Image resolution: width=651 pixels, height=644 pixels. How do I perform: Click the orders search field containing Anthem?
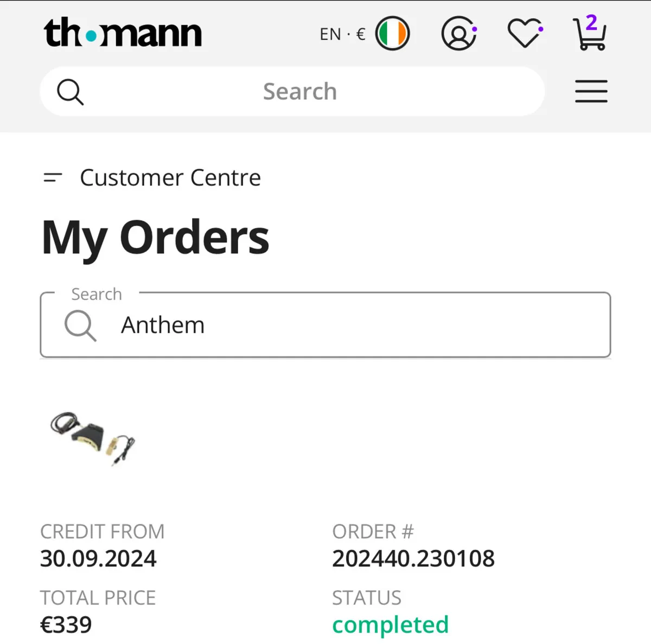click(325, 325)
